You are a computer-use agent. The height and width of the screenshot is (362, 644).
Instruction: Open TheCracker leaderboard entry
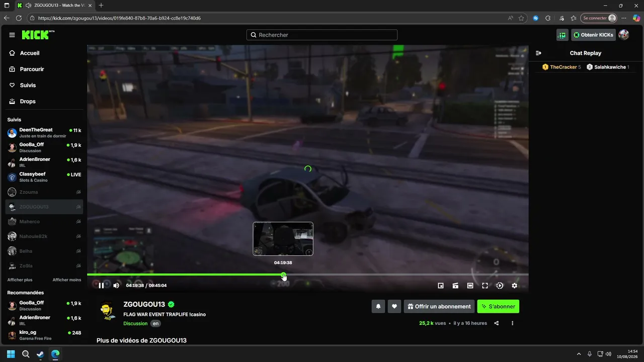pos(561,67)
